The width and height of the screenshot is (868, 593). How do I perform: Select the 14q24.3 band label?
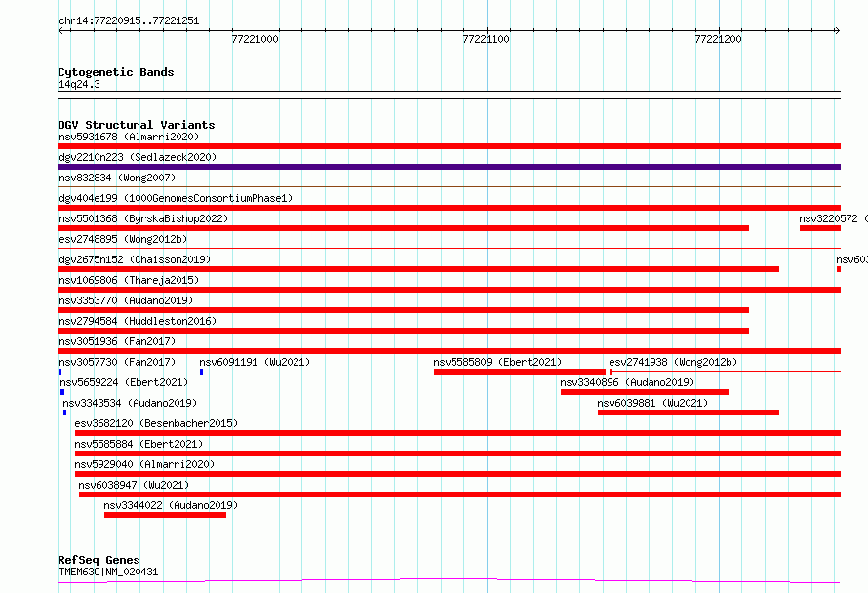pyautogui.click(x=79, y=84)
